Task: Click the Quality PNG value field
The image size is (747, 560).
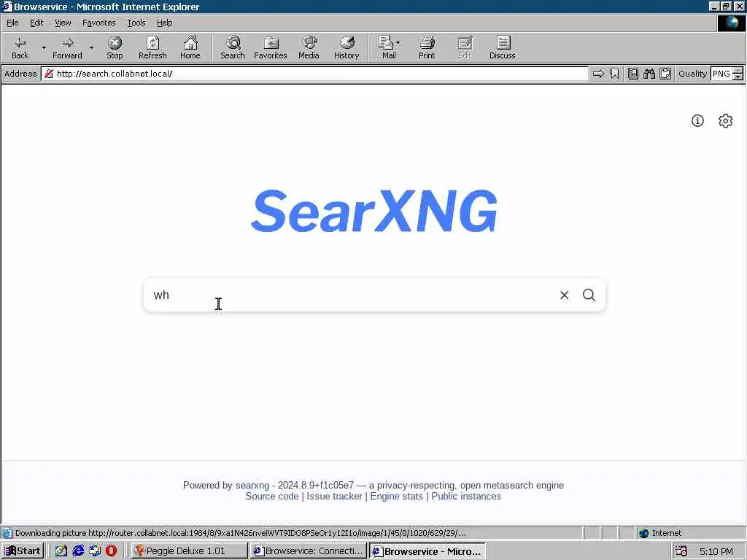Action: coord(721,74)
